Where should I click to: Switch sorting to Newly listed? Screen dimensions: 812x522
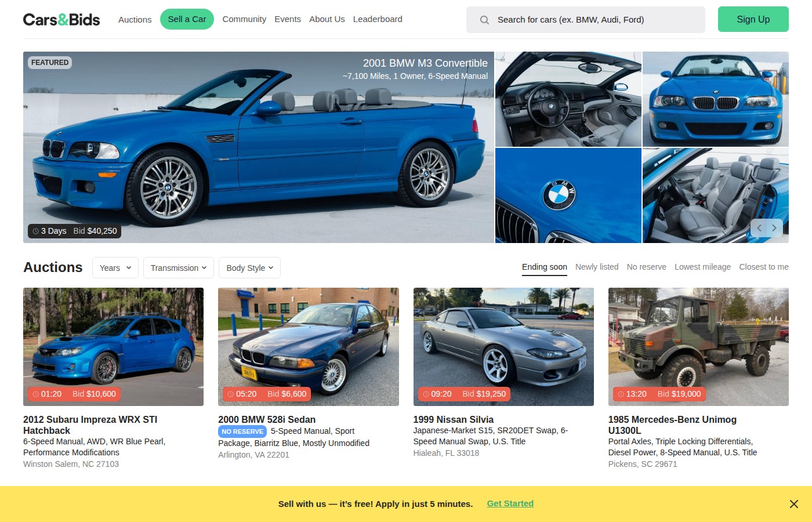click(x=597, y=267)
